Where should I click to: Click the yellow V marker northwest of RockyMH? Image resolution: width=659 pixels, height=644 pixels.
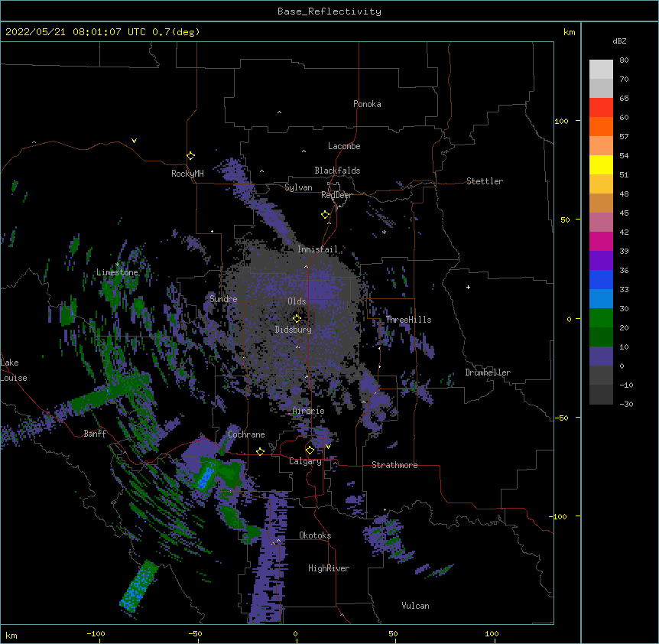pos(134,141)
